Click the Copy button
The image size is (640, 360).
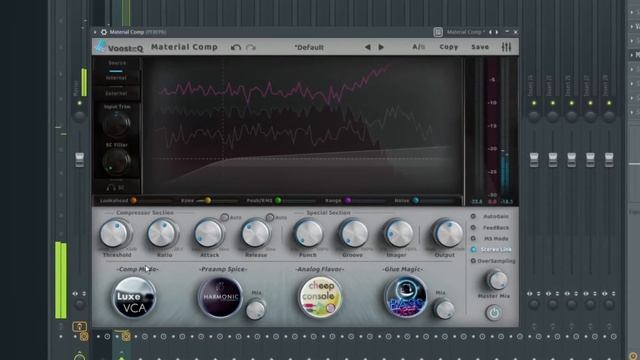pyautogui.click(x=449, y=47)
